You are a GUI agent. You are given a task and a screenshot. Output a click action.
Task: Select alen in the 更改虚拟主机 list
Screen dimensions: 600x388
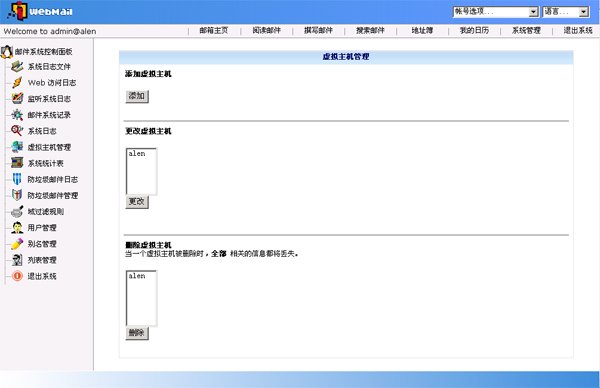137,154
